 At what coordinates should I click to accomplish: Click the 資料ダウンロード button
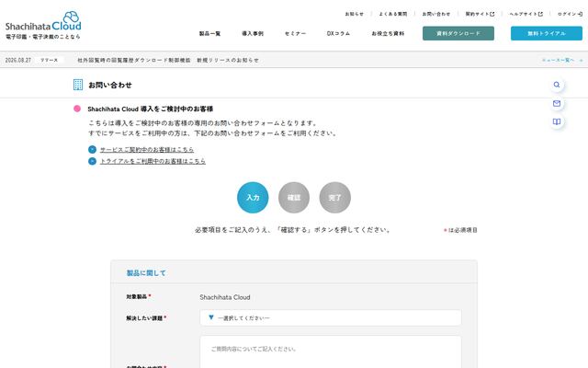tap(458, 33)
